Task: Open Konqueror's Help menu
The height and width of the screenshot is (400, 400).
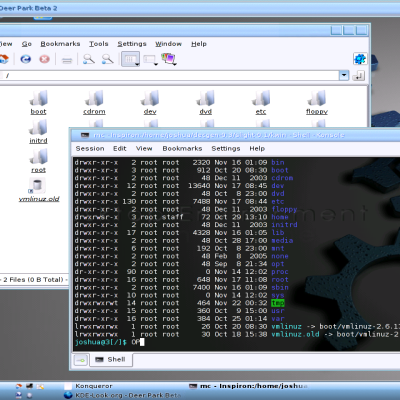Action: click(199, 44)
